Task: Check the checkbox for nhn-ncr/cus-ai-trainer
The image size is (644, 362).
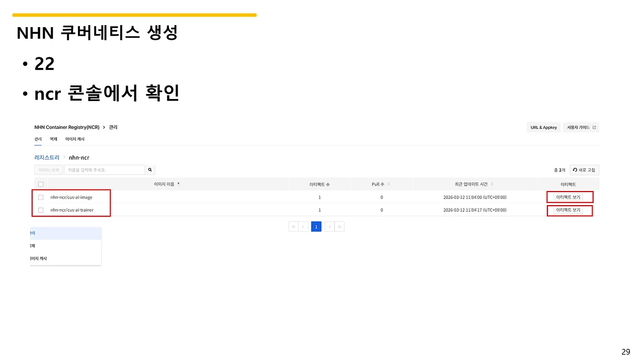Action: 41,210
